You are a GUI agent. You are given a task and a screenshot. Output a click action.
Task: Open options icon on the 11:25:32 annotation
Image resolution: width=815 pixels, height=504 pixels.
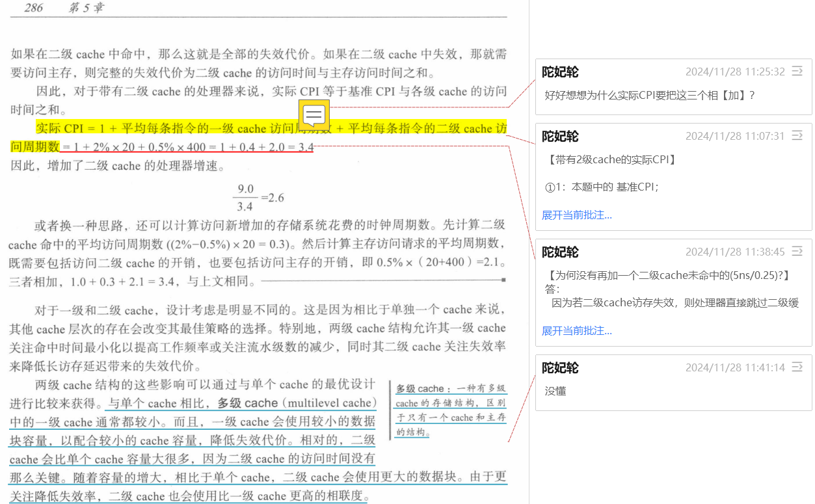[x=797, y=71]
